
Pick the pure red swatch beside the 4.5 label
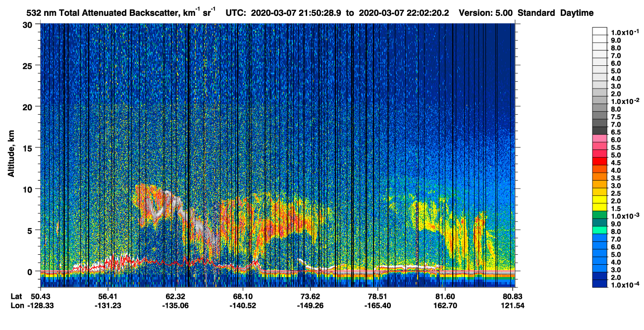(600, 161)
